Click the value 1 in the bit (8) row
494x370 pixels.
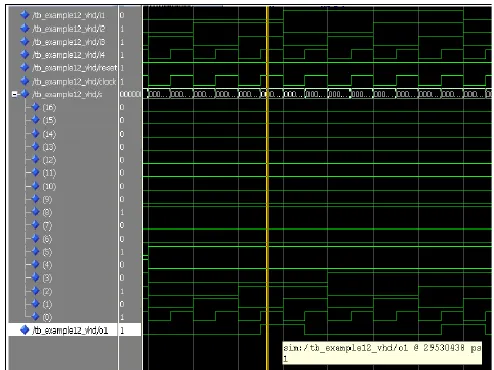pyautogui.click(x=122, y=212)
